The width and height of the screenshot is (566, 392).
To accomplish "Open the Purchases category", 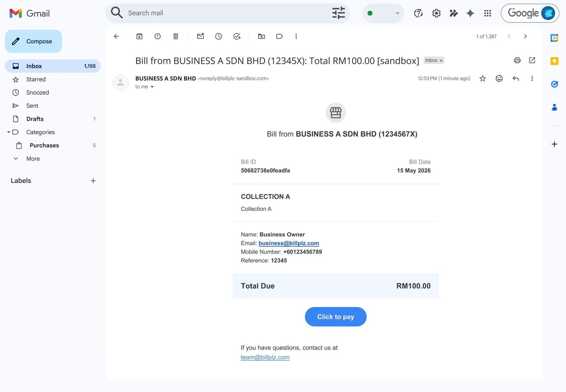I will 44,145.
